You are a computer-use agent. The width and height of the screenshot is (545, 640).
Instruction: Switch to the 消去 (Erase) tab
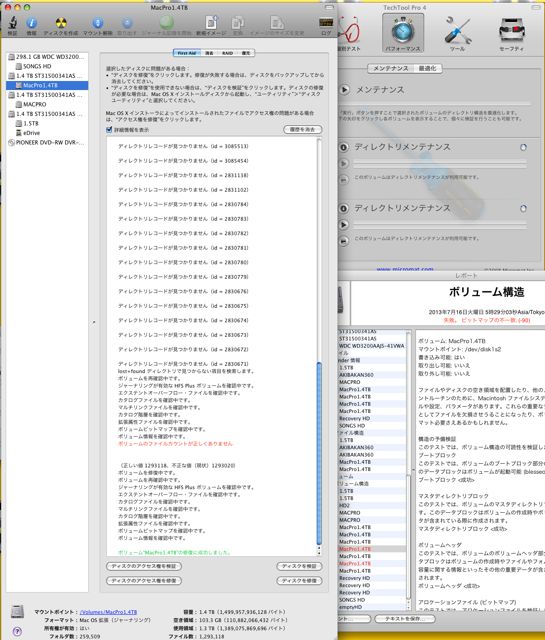(209, 53)
